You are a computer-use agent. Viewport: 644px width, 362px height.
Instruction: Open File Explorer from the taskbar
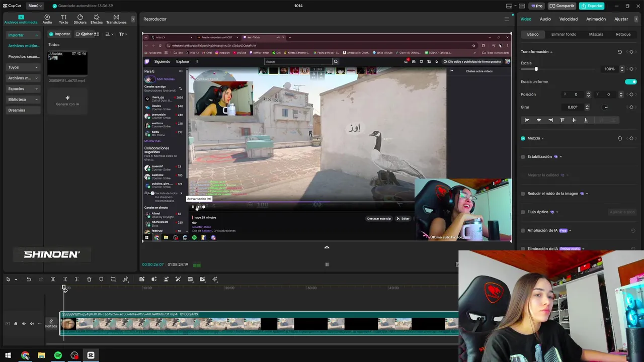pyautogui.click(x=41, y=355)
